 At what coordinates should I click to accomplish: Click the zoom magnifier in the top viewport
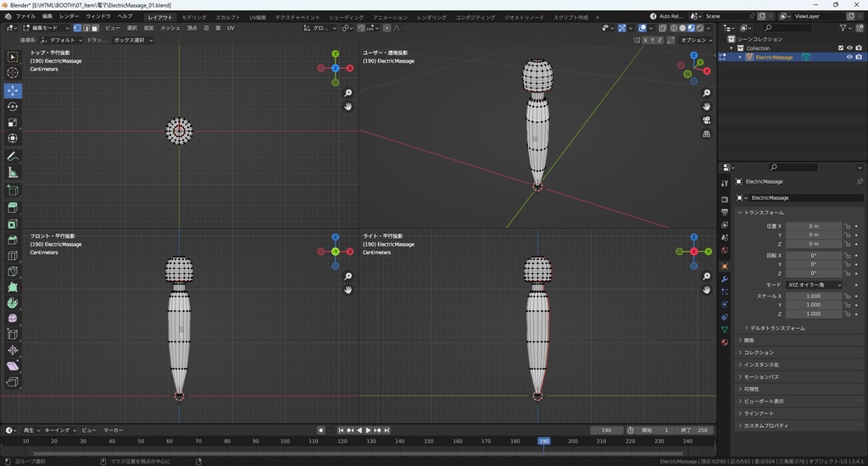(348, 93)
